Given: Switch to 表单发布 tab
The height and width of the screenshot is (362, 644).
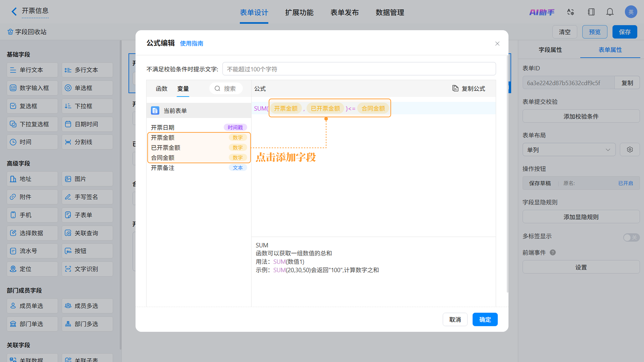Looking at the screenshot, I should (x=344, y=13).
